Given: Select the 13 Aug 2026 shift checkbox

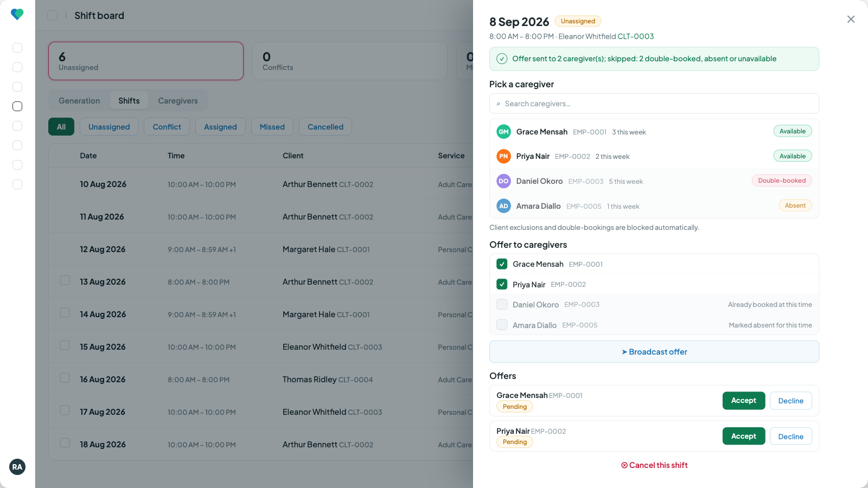Looking at the screenshot, I should 65,280.
